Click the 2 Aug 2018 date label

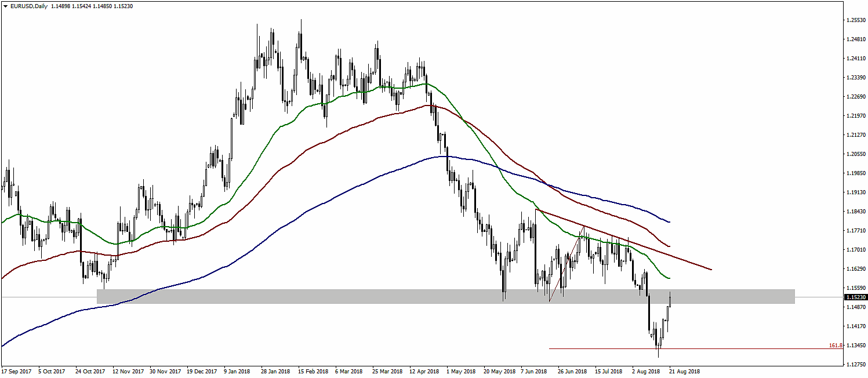click(645, 372)
